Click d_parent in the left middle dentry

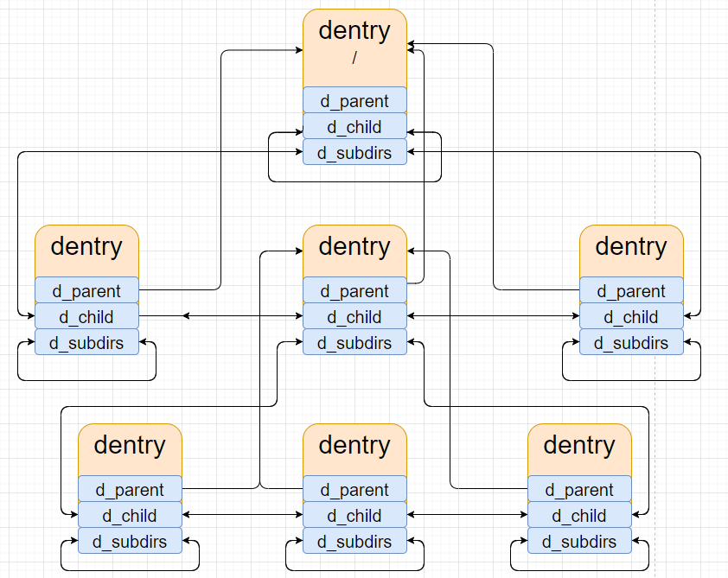[x=86, y=290]
